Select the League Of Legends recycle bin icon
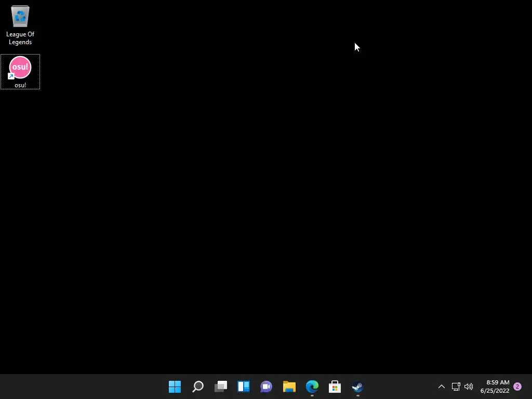Screen dimensions: 532x399 pos(20,25)
